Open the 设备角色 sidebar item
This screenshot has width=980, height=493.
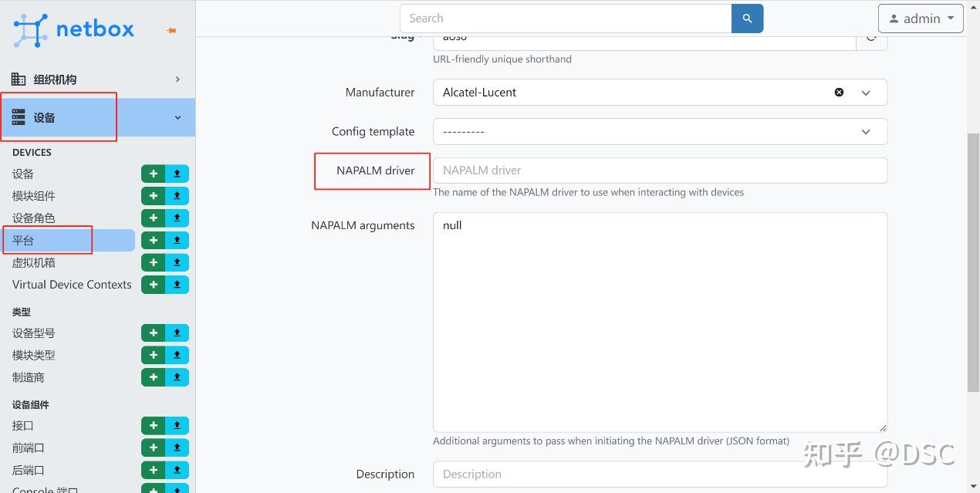point(34,218)
